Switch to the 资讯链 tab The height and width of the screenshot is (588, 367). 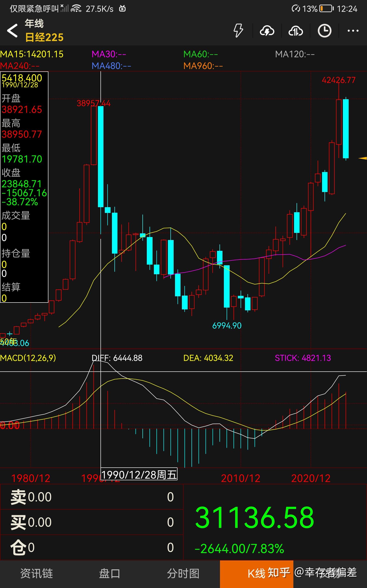[37, 574]
